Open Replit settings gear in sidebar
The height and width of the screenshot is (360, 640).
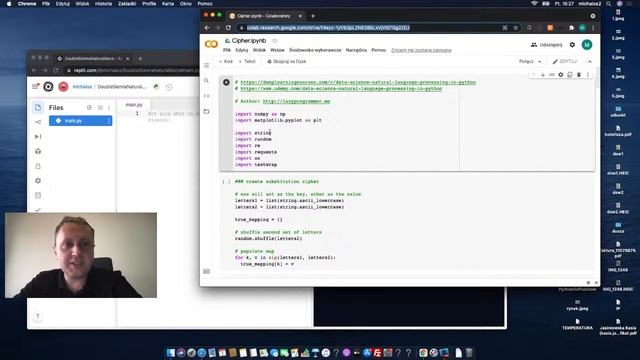coord(38,181)
